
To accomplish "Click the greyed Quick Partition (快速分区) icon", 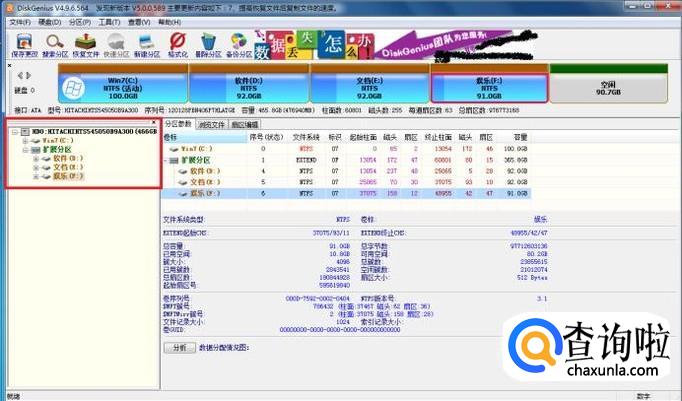I will pyautogui.click(x=116, y=42).
